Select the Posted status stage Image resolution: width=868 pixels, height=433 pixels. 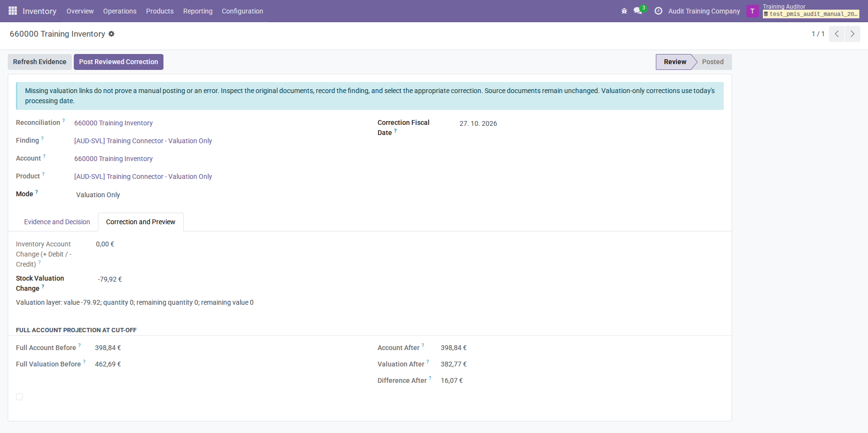click(713, 62)
